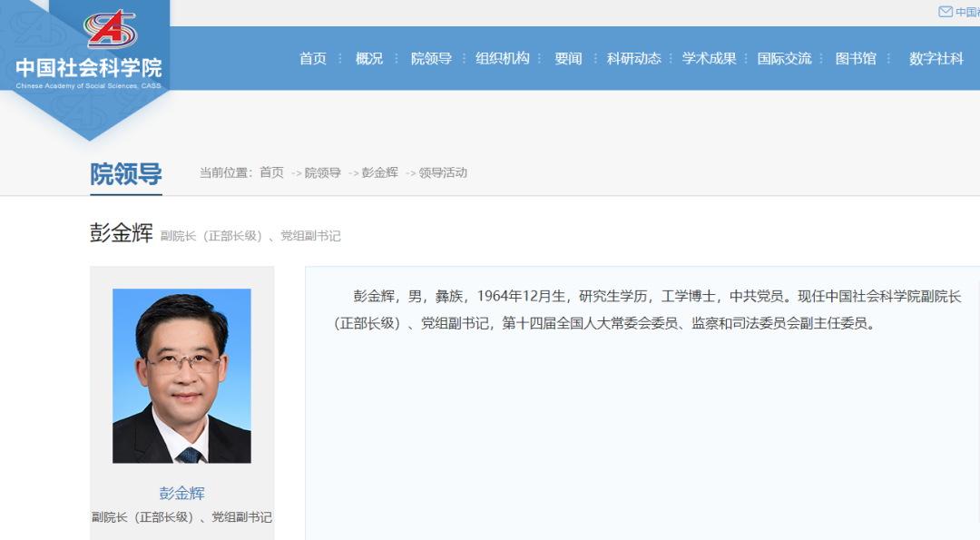
Task: Open the 院领导 navigation tab
Action: [431, 58]
